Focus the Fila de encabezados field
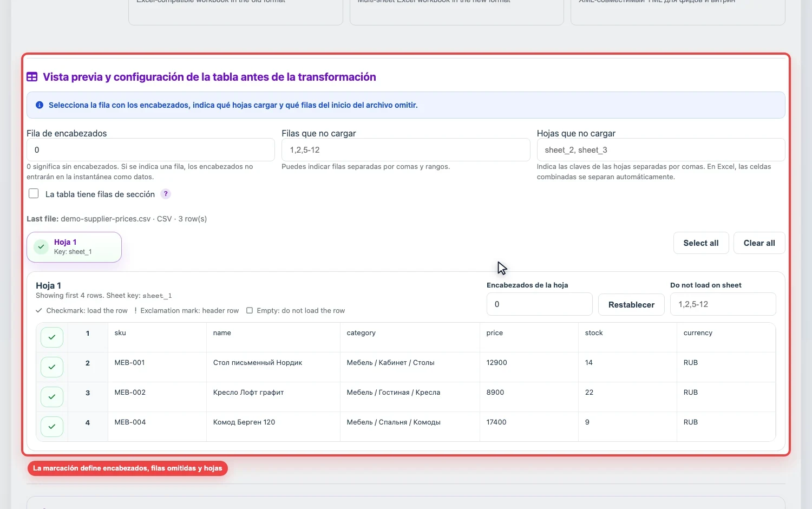This screenshot has width=812, height=509. tap(150, 149)
